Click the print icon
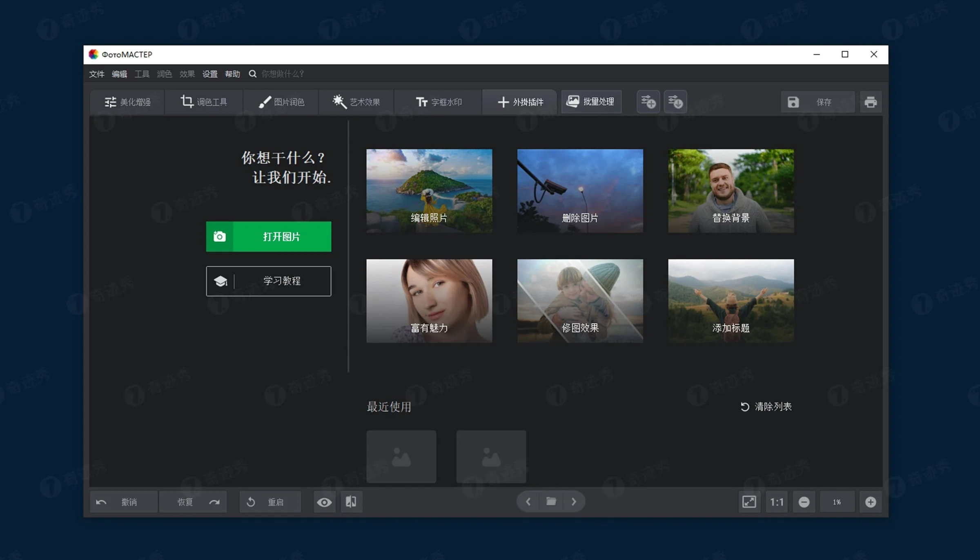980x560 pixels. [x=871, y=102]
